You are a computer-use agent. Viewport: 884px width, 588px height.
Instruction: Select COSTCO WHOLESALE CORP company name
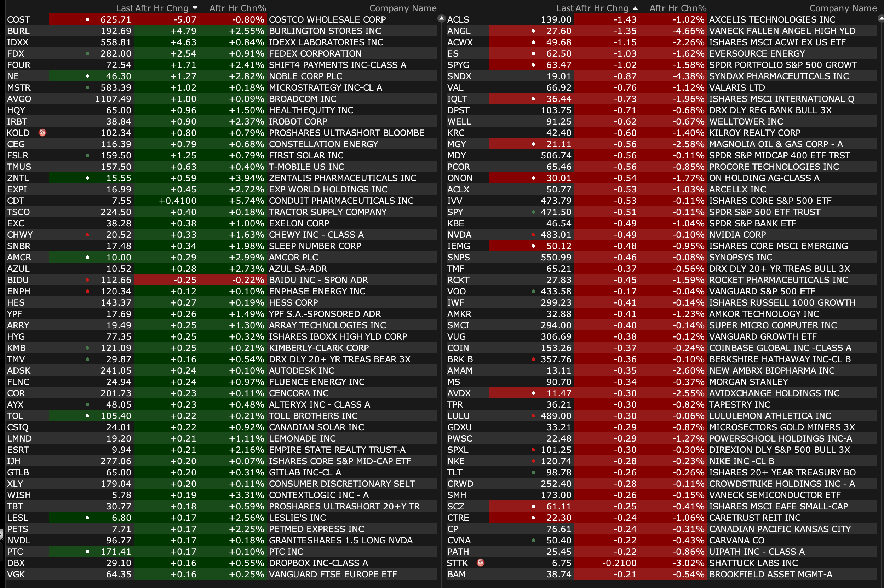click(327, 19)
